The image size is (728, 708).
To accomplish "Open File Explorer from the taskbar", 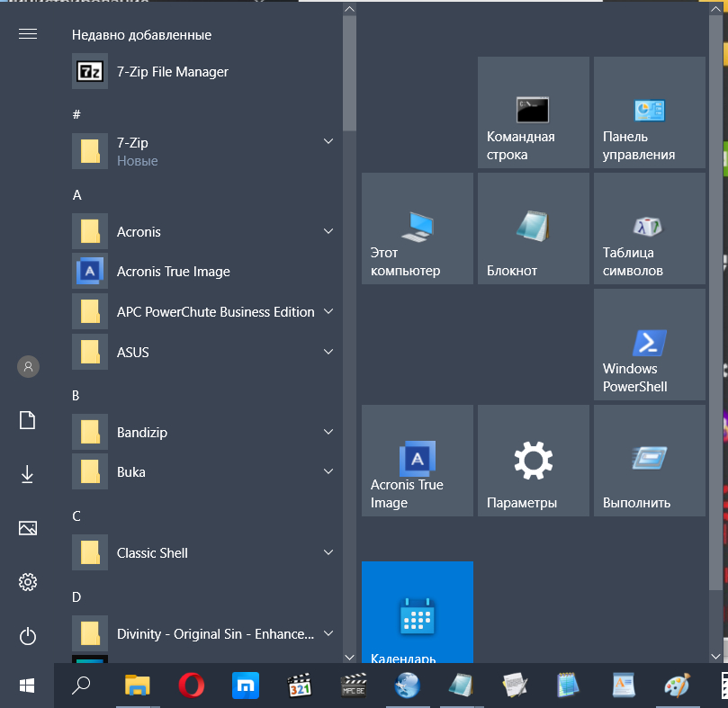I will click(x=138, y=686).
